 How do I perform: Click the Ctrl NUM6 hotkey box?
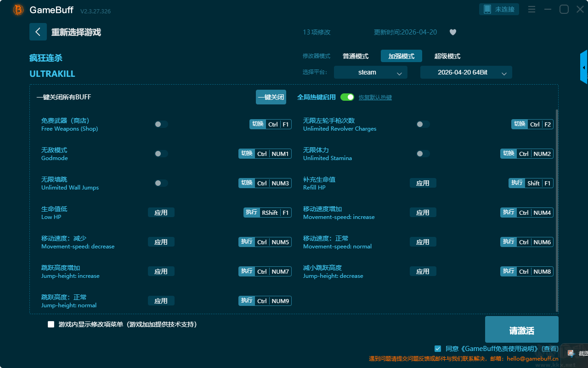pyautogui.click(x=527, y=242)
